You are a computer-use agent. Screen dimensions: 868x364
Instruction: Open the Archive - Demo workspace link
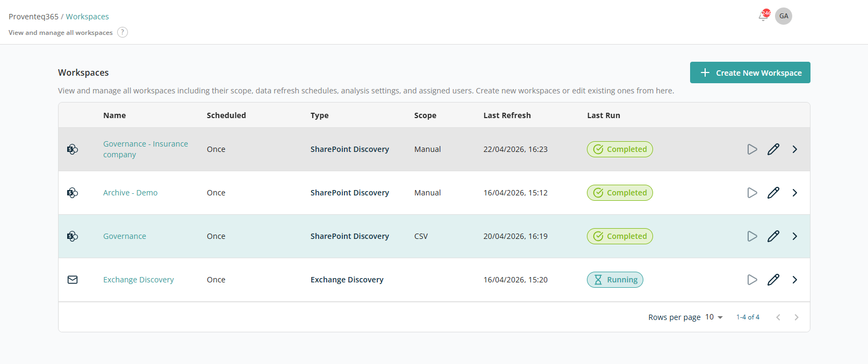tap(130, 193)
